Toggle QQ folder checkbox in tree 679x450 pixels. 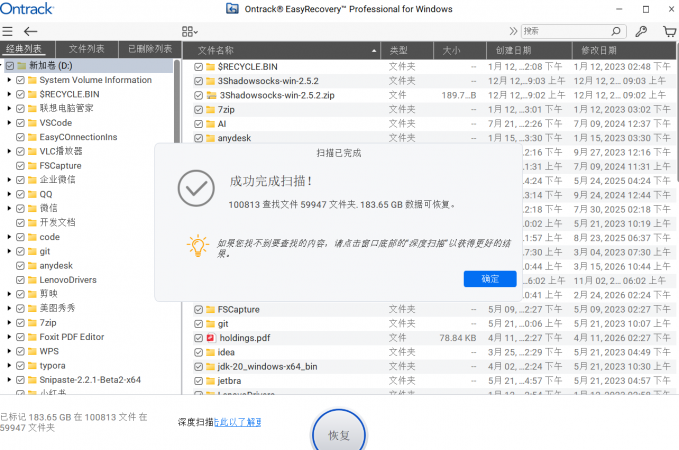click(x=20, y=194)
